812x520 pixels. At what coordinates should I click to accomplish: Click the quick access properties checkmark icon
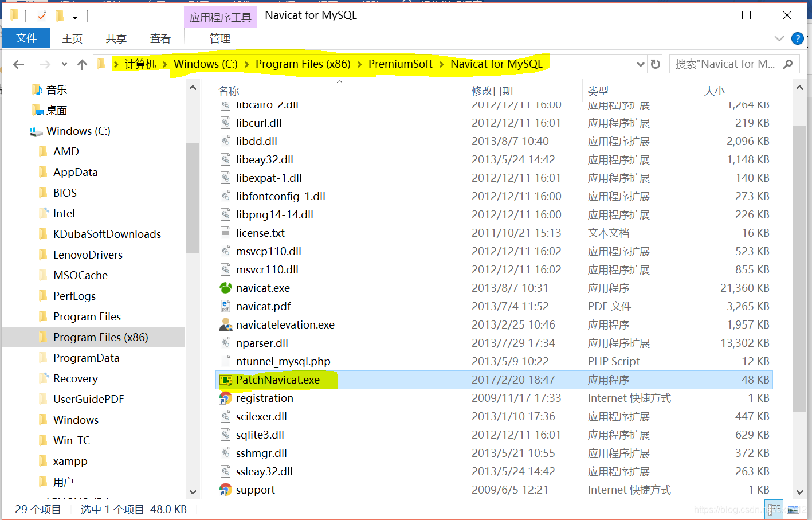(41, 16)
